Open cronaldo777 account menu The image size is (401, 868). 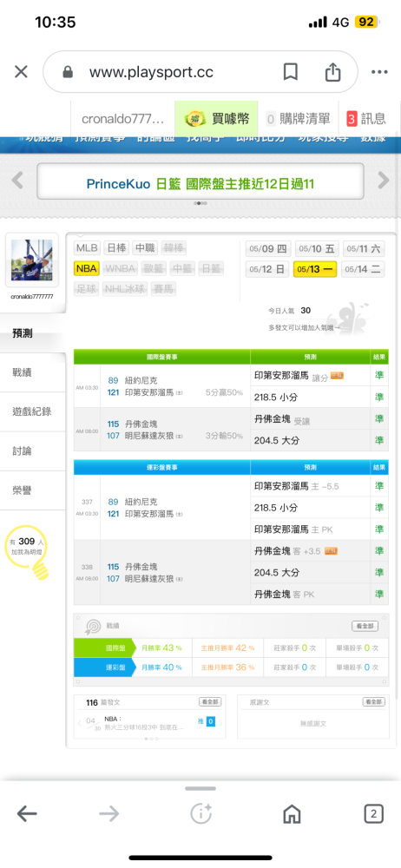123,118
